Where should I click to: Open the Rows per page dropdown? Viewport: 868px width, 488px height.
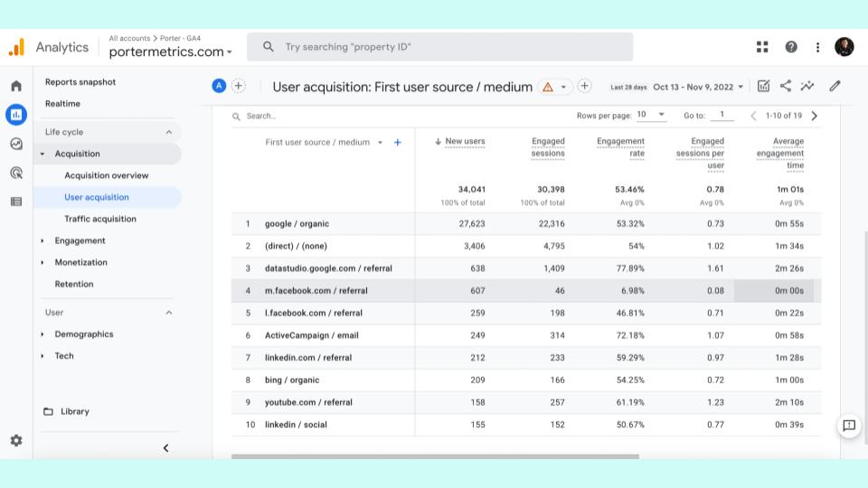650,115
